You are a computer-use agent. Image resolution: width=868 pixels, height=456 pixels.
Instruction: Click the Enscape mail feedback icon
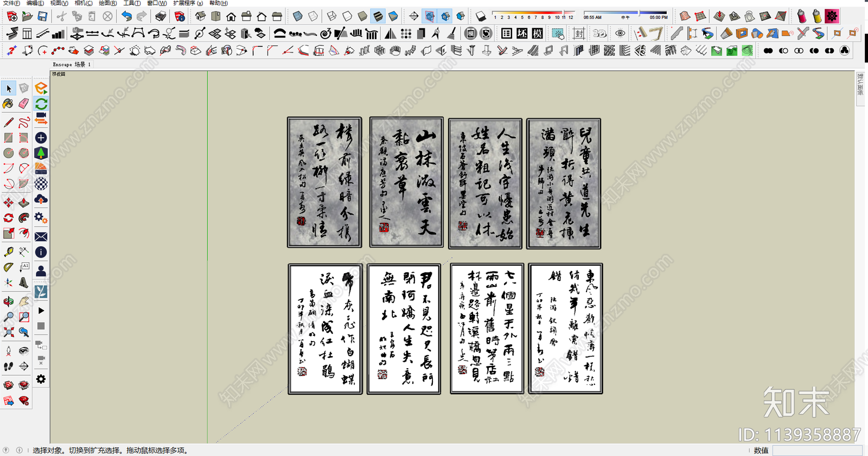point(41,236)
